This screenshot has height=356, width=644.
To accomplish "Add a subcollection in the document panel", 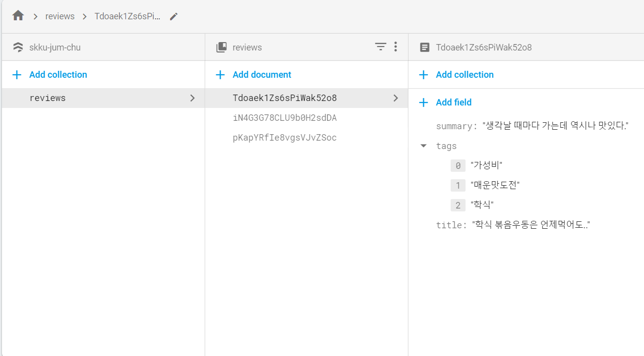I will point(456,75).
